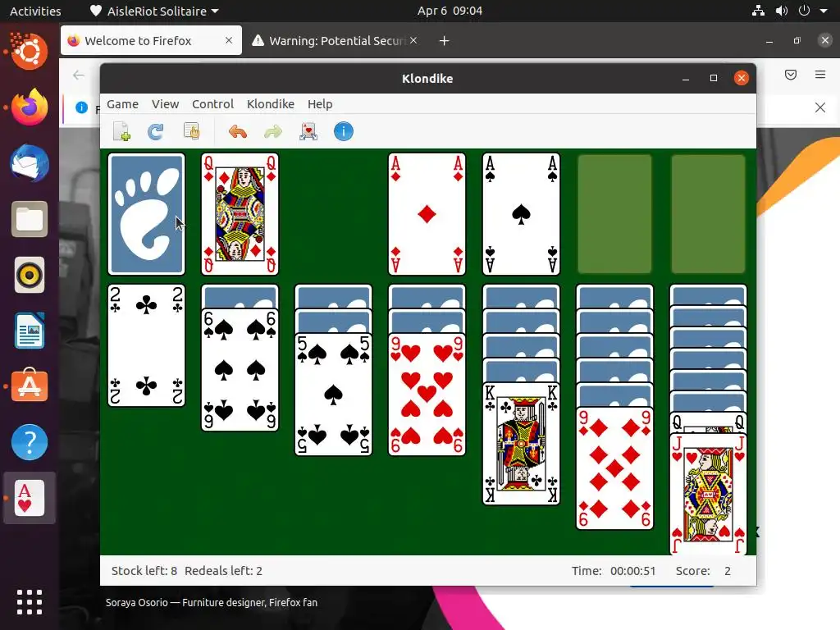Switch to Warning: Potential Security tab
This screenshot has height=630, width=840.
coord(335,41)
